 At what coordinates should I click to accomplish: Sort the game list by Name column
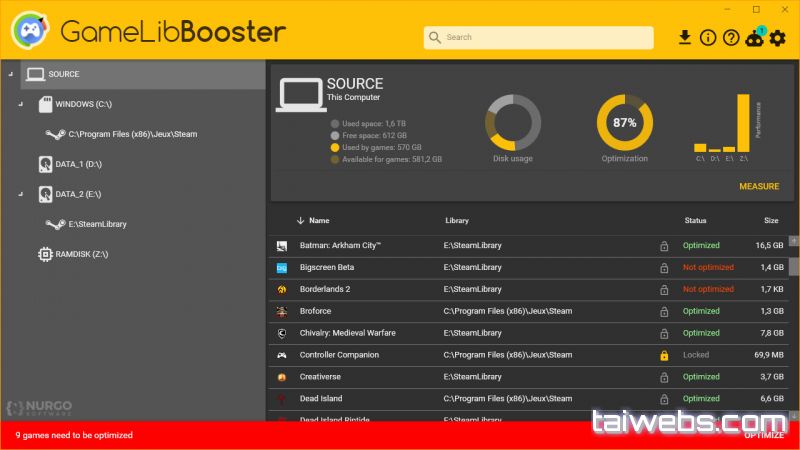[x=319, y=220]
